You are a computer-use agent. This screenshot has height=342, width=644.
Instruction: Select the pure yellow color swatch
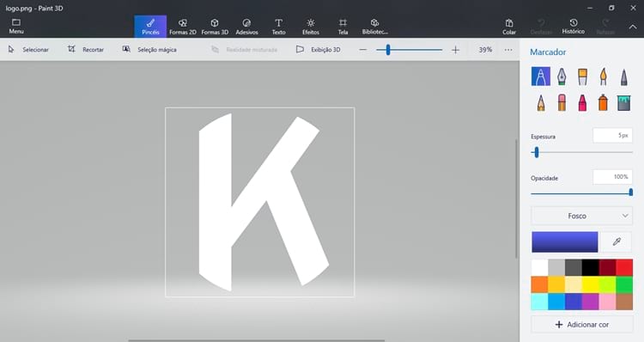point(590,284)
